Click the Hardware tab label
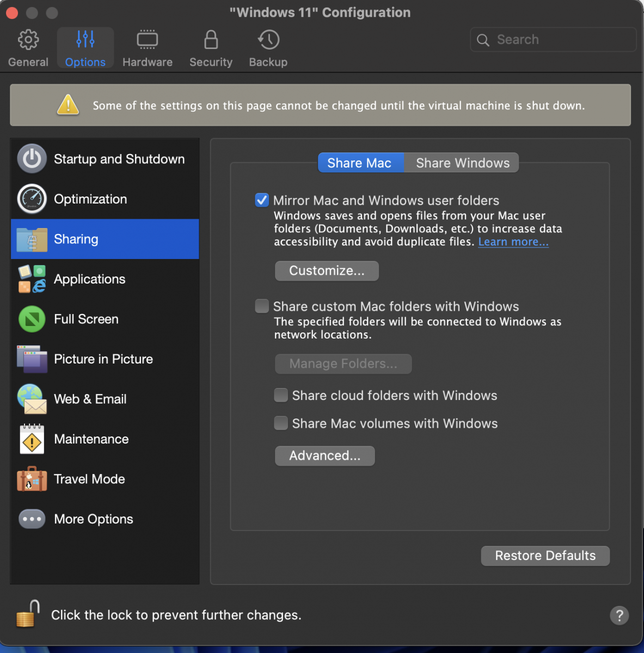 148,62
